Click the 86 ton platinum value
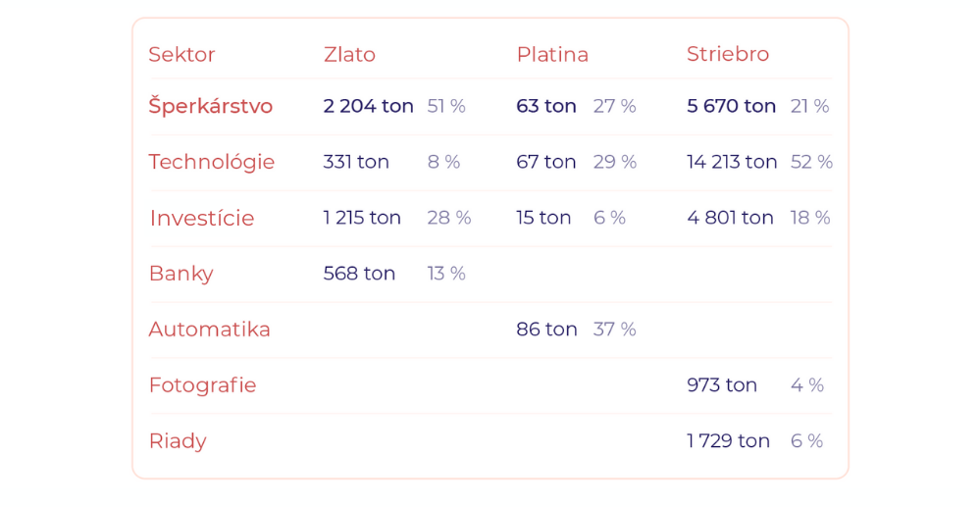980x507 pixels. click(546, 330)
